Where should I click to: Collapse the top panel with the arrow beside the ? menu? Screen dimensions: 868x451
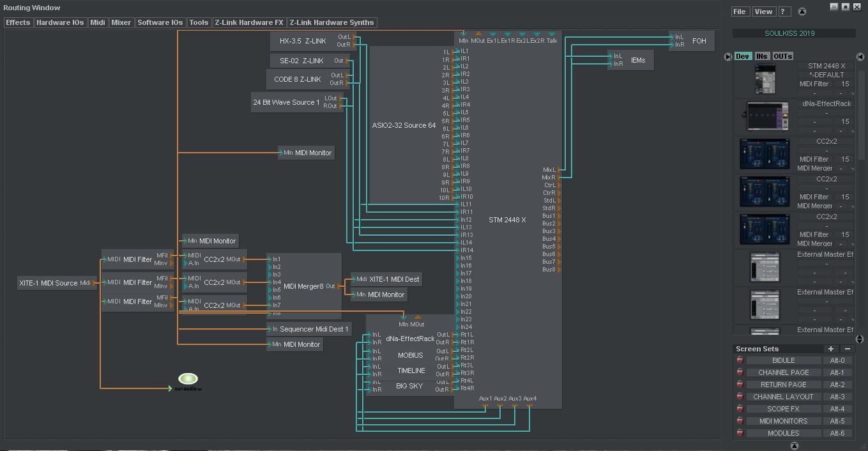click(802, 11)
